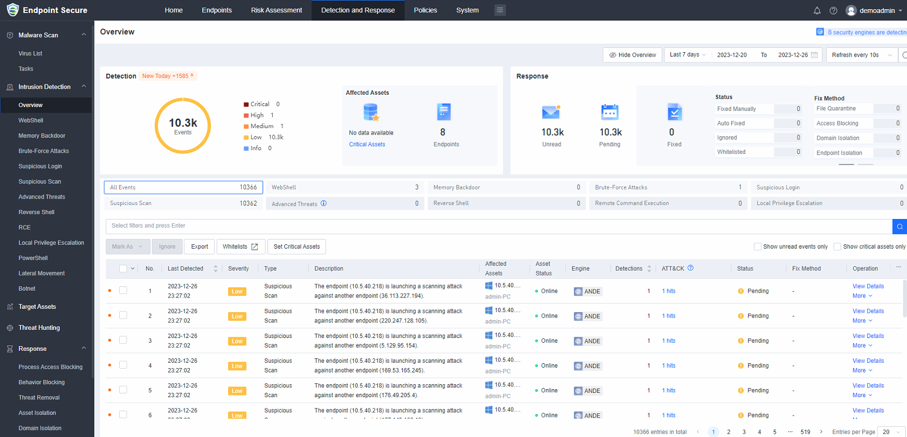Open the Mark As dropdown

pos(128,247)
